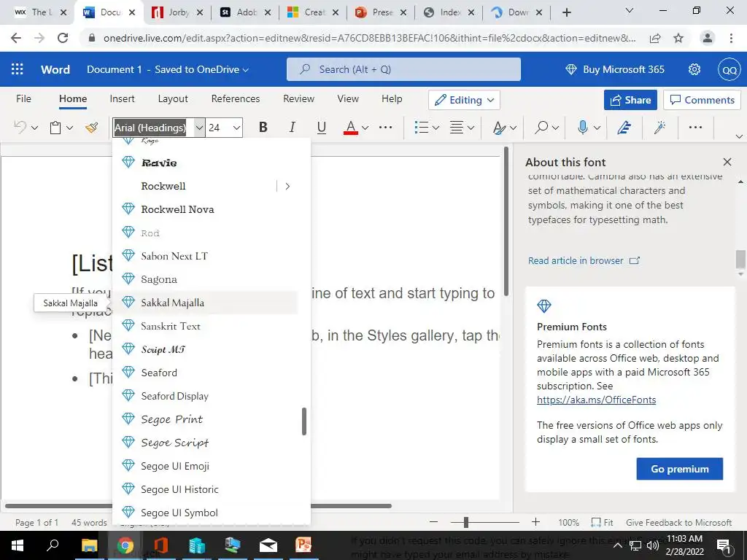Expand alignment dropdown arrow
The height and width of the screenshot is (560, 747).
coord(471,128)
